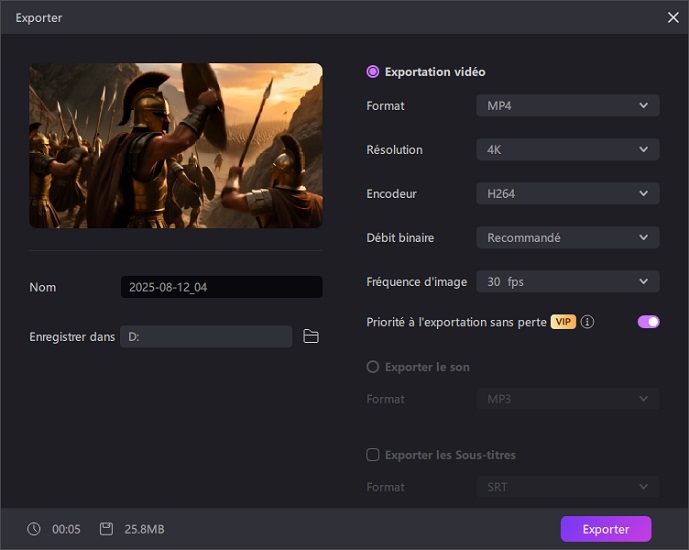Click the Exporter dialog title text

(x=39, y=18)
